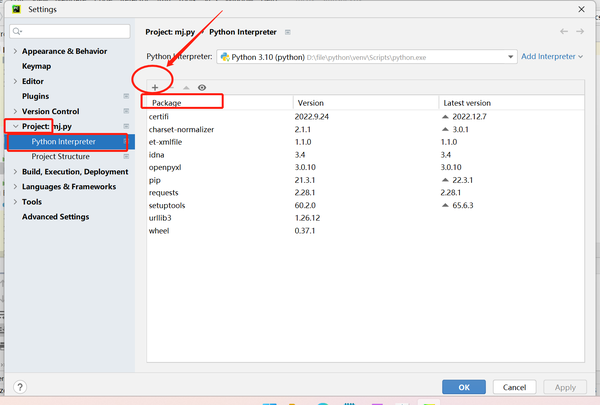The image size is (600, 405).
Task: Click the plus icon to install a package
Action: tap(155, 88)
